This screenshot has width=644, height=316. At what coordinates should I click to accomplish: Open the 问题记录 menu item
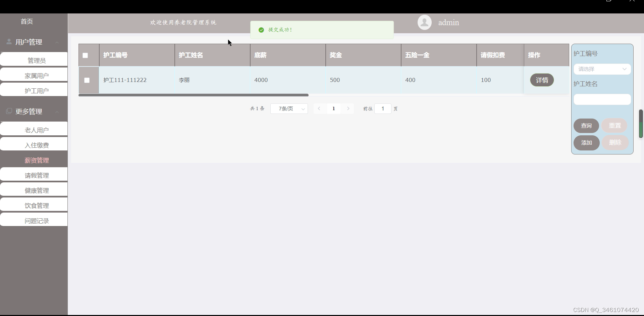click(x=34, y=220)
